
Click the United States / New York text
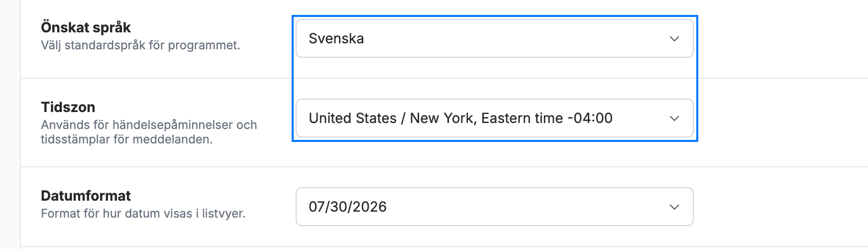click(x=392, y=118)
